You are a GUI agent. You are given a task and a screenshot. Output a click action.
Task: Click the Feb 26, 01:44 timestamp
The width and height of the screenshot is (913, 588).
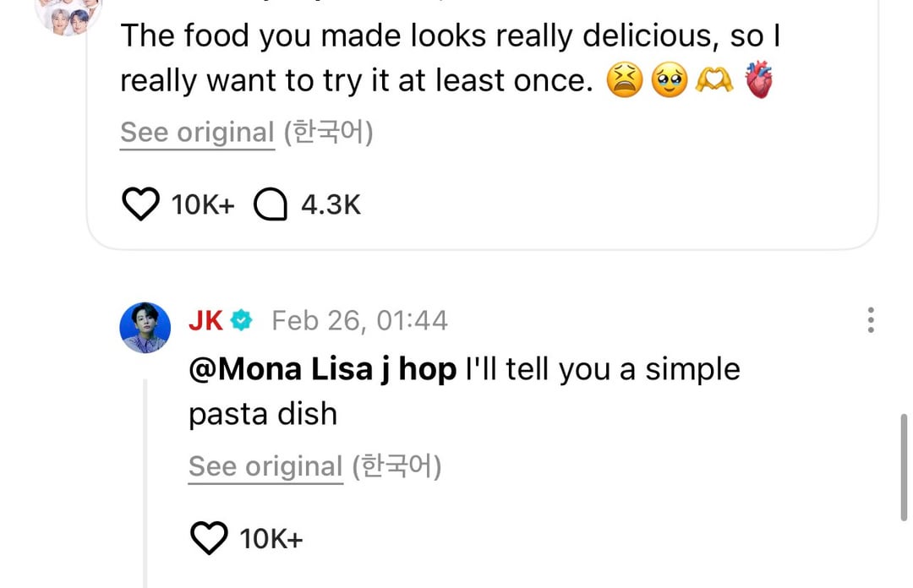pos(359,320)
